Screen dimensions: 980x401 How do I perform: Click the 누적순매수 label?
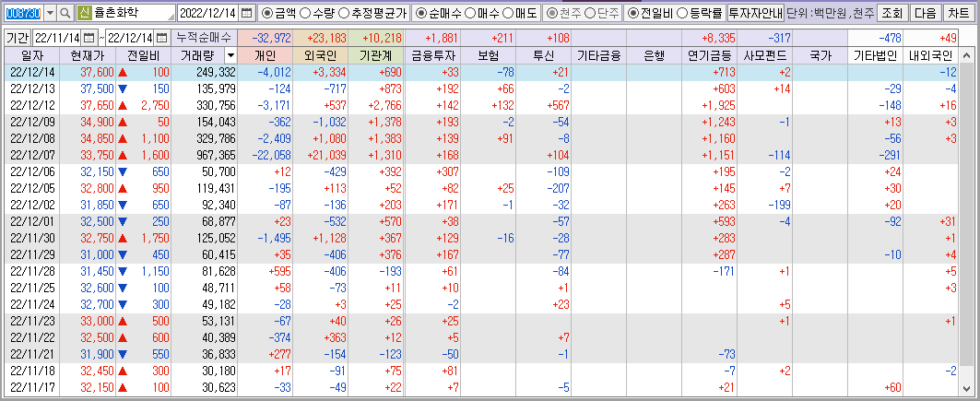204,38
